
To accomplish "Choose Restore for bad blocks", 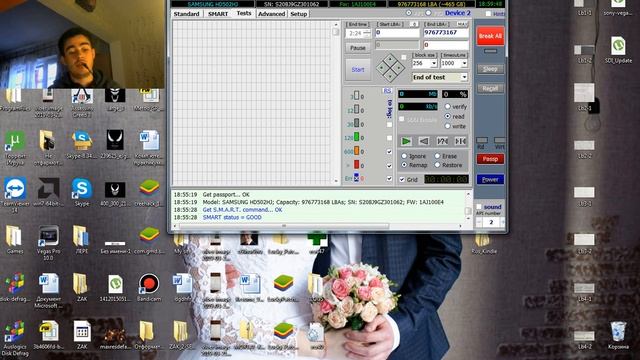I will click(x=437, y=165).
